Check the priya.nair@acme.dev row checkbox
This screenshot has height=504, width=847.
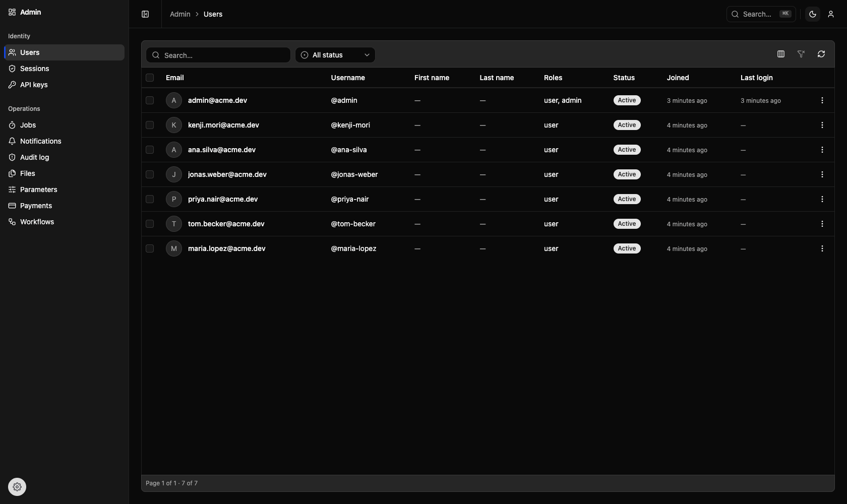point(150,199)
